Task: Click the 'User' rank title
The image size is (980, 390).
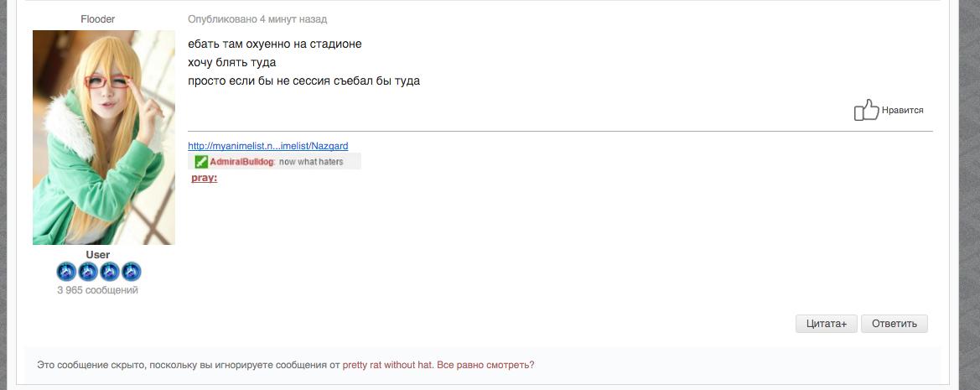Action: 98,255
